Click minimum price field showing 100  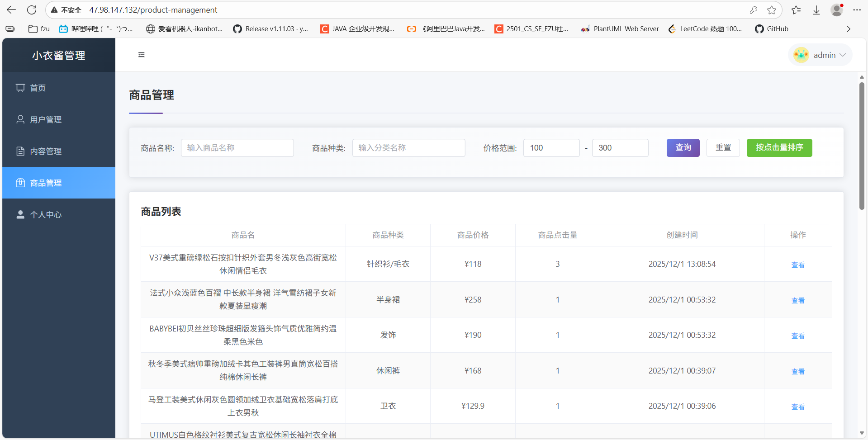click(551, 148)
